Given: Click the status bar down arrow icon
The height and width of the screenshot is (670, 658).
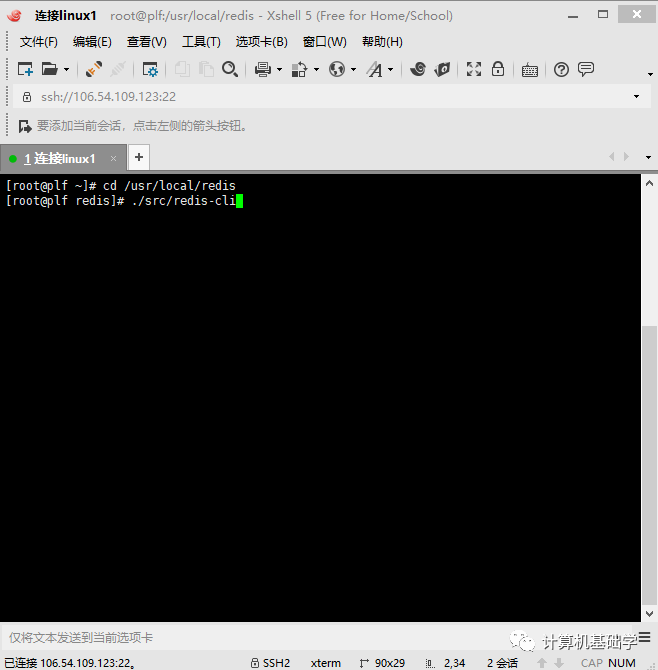Looking at the screenshot, I should point(559,663).
